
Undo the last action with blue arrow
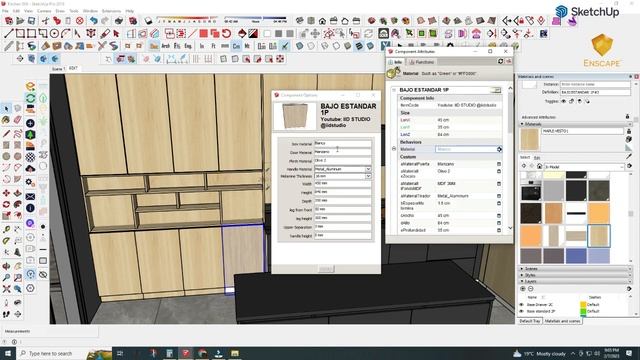94,20
